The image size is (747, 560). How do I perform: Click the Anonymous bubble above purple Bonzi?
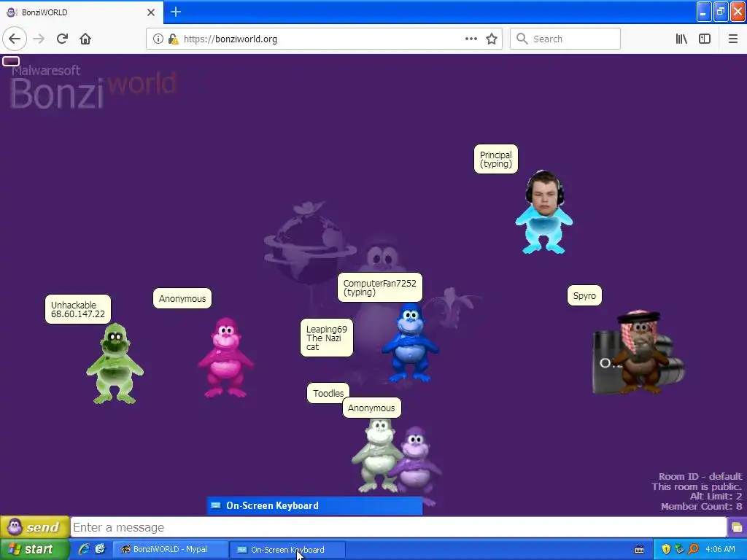point(371,408)
